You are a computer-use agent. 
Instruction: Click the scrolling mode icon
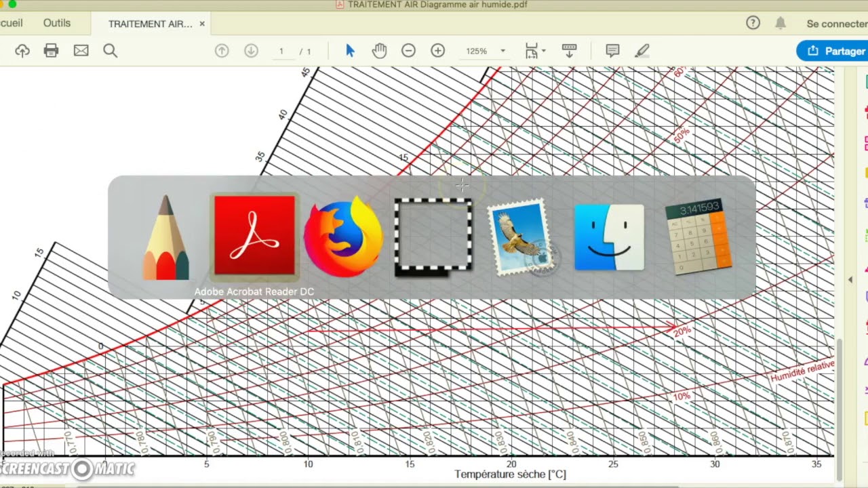click(570, 51)
